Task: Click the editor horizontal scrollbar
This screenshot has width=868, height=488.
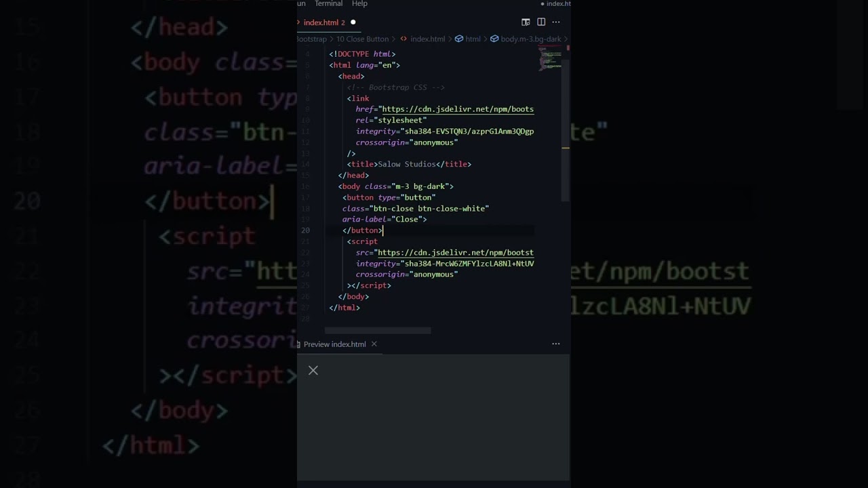Action: coord(378,331)
